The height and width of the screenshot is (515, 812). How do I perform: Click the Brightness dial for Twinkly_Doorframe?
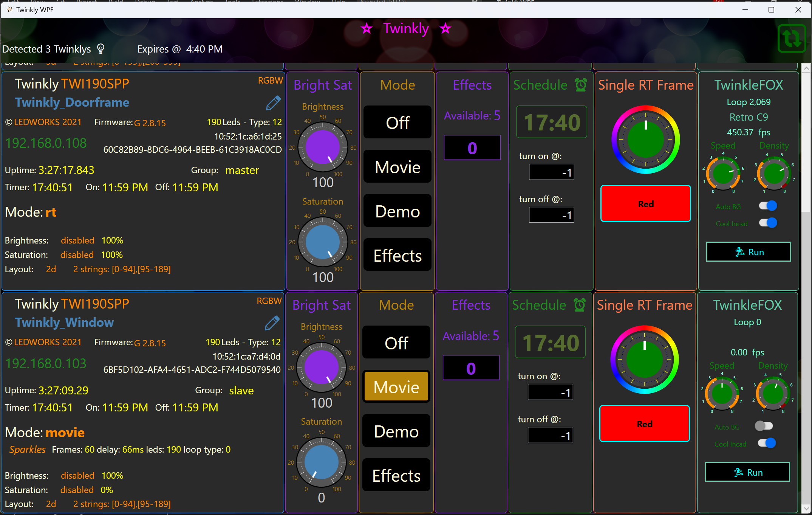(x=322, y=147)
